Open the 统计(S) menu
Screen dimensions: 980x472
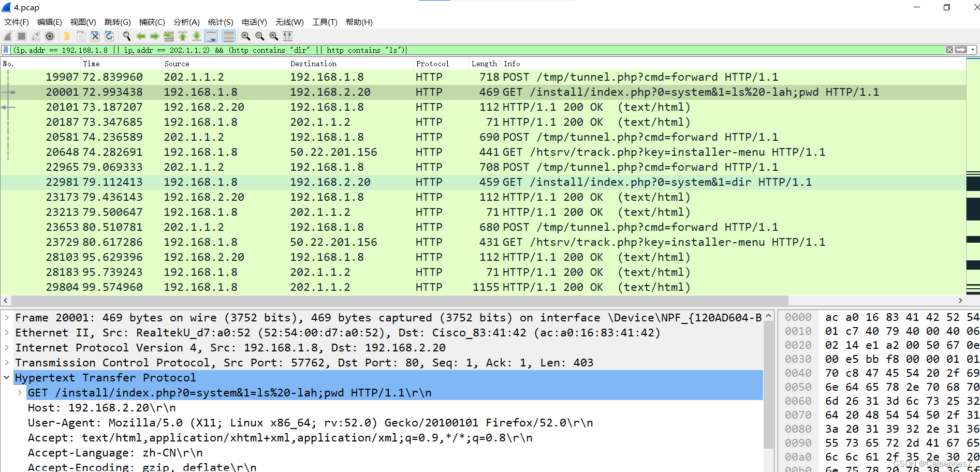coord(221,22)
